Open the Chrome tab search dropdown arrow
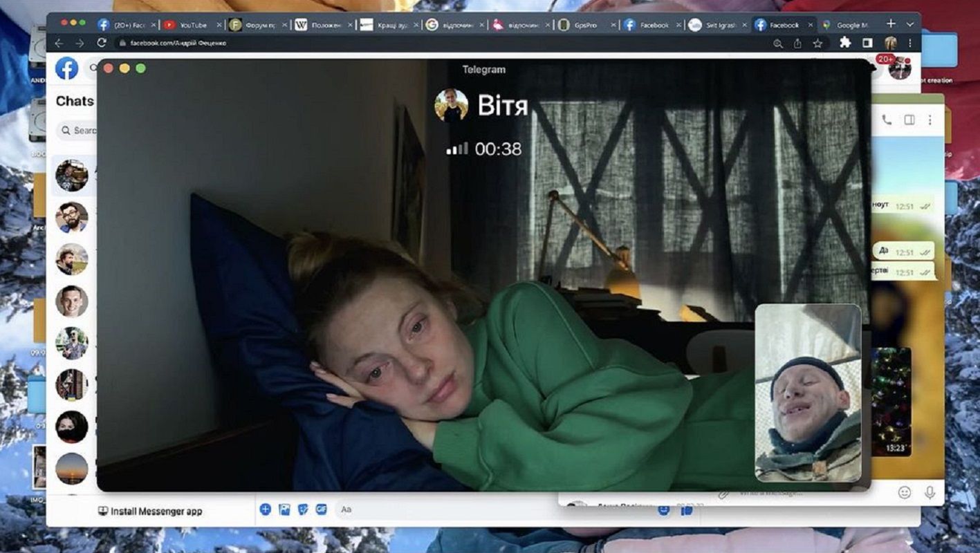 pyautogui.click(x=910, y=24)
